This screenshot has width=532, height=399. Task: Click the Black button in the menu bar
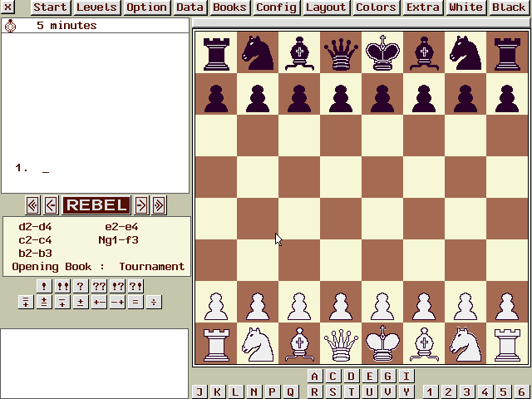[509, 7]
